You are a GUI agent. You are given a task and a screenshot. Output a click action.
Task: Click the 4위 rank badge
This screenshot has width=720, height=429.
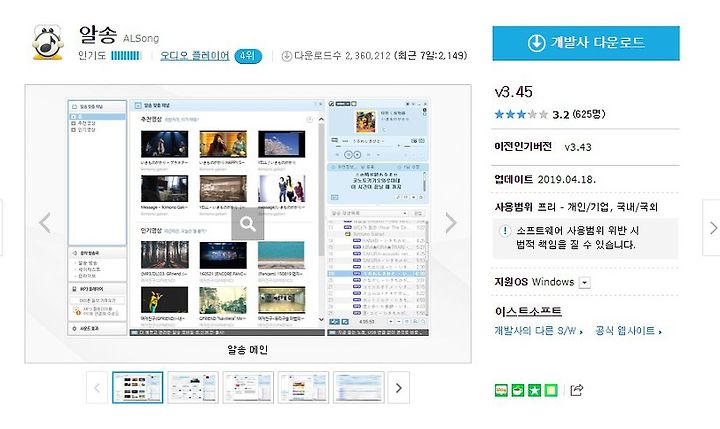[x=248, y=56]
